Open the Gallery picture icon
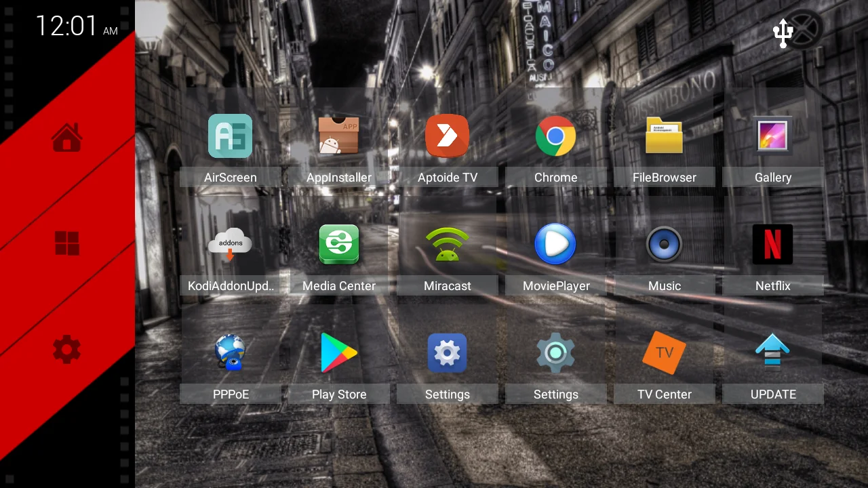The width and height of the screenshot is (868, 488). (772, 136)
